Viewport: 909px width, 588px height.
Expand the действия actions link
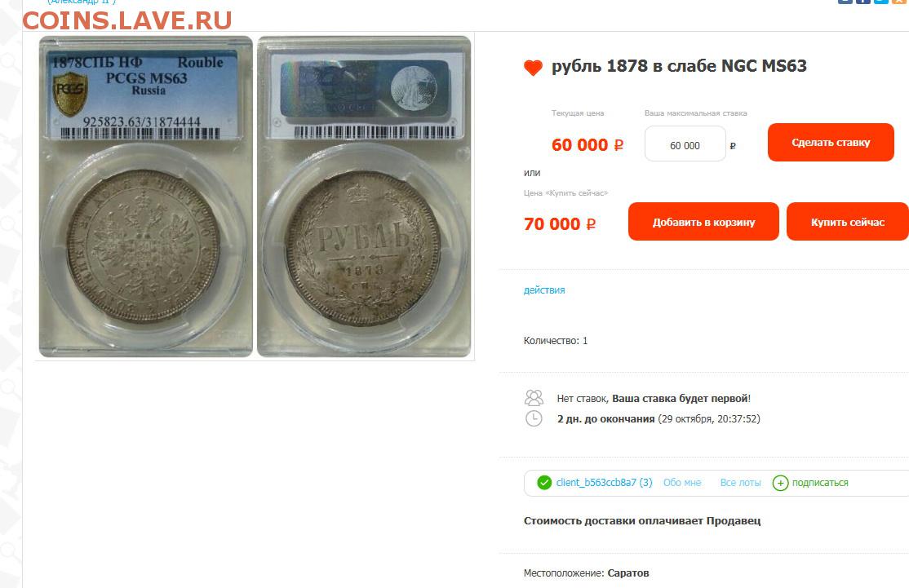543,290
